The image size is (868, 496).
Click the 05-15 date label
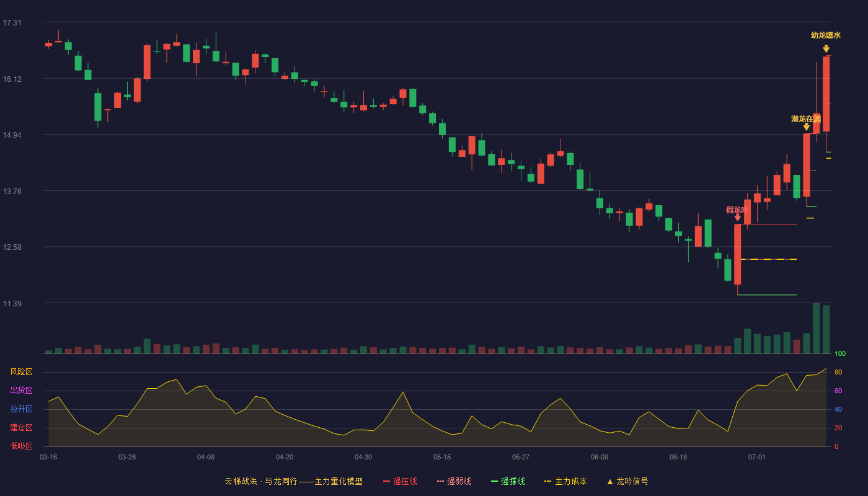442,457
